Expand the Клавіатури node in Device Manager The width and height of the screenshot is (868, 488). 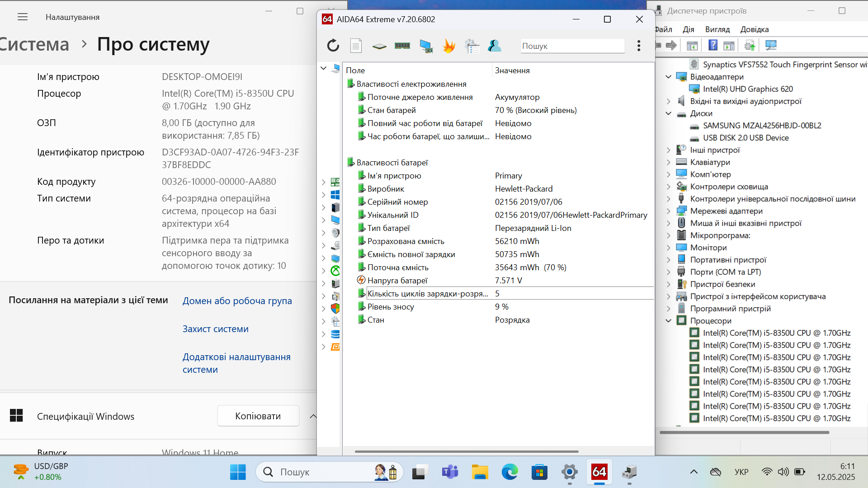coord(669,162)
